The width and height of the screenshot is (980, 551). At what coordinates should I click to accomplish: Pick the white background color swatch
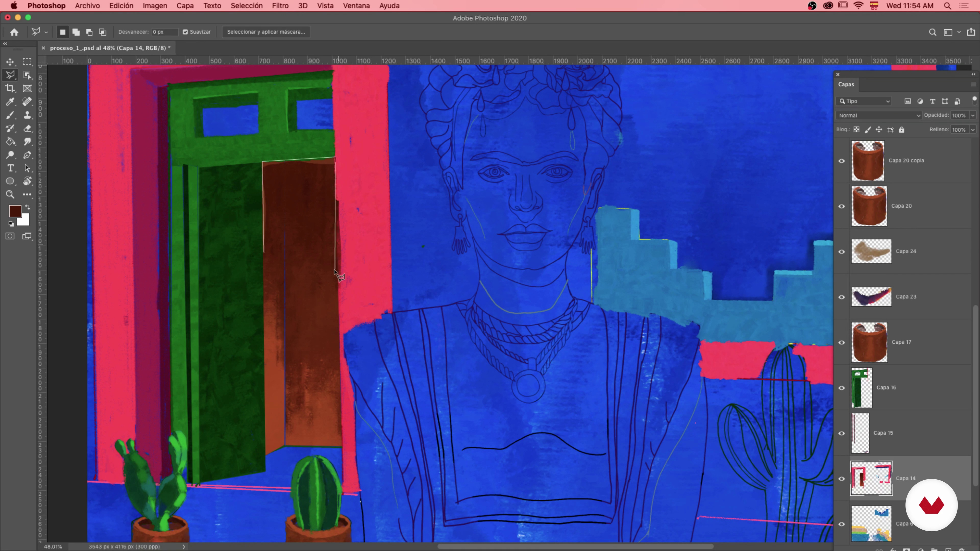(x=25, y=221)
